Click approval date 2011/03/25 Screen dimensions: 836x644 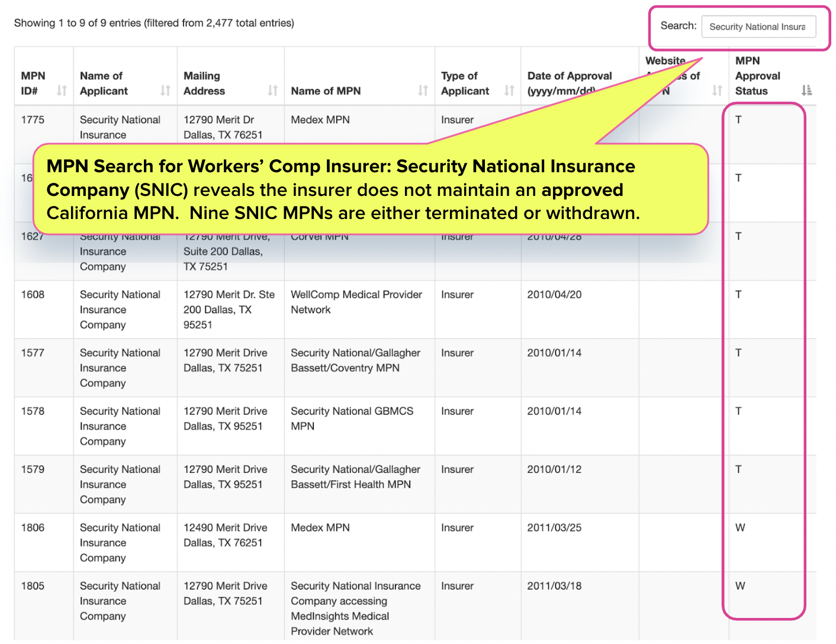[x=555, y=527]
